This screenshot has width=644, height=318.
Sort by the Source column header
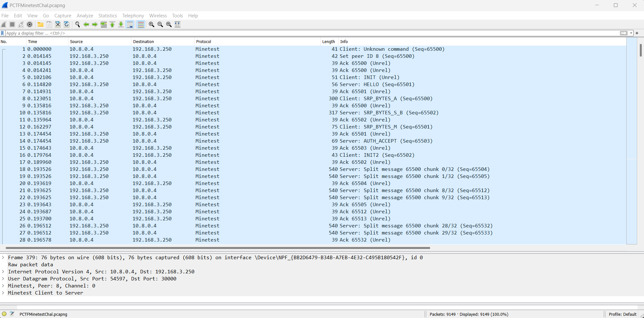pos(100,41)
